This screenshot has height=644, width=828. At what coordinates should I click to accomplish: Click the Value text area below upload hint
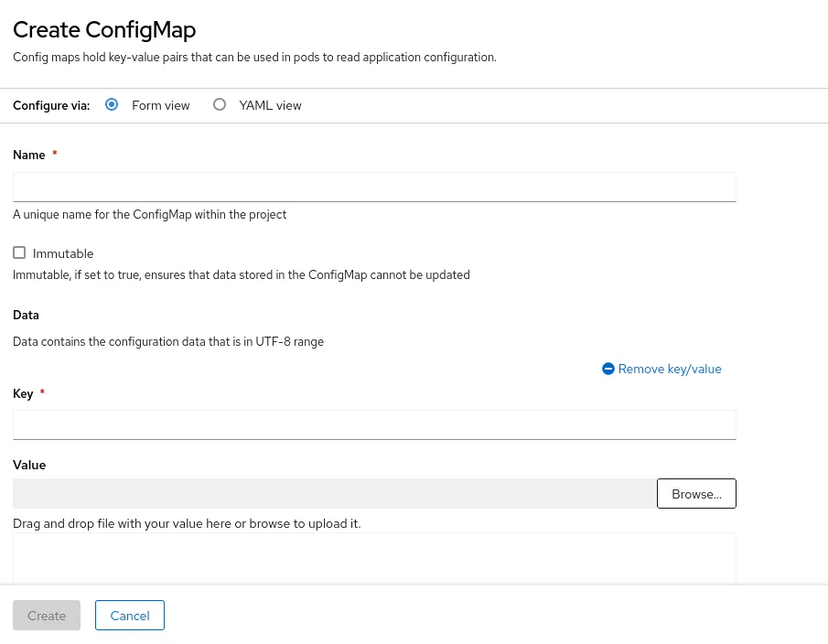coord(374,558)
